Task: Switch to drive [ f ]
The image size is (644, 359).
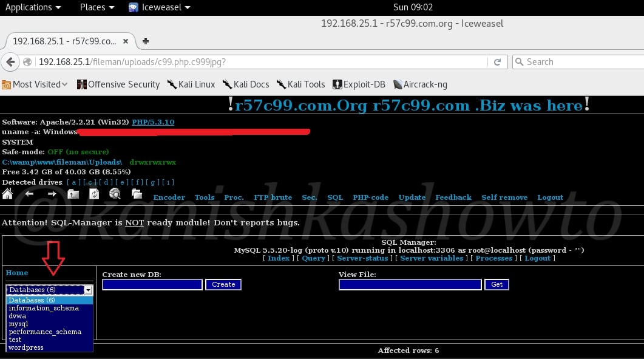Action: [x=137, y=182]
